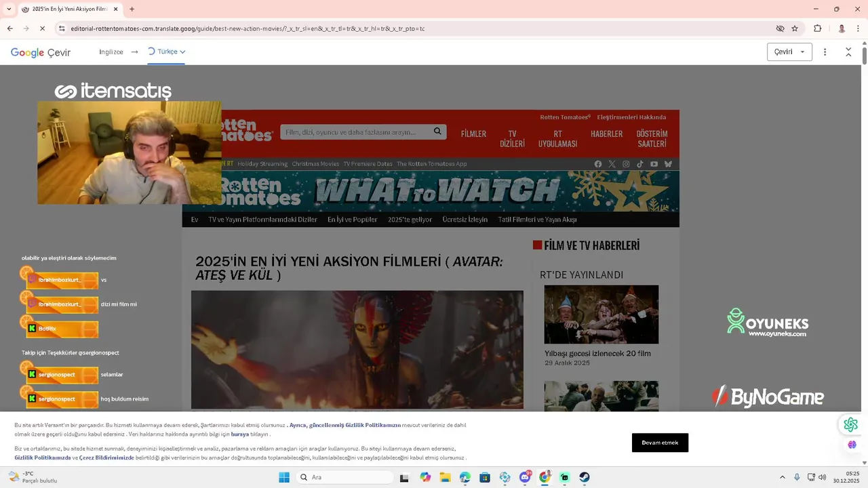Screen dimensions: 868x488
Task: Open 'Holiday Streaming' trending link
Action: click(x=262, y=164)
